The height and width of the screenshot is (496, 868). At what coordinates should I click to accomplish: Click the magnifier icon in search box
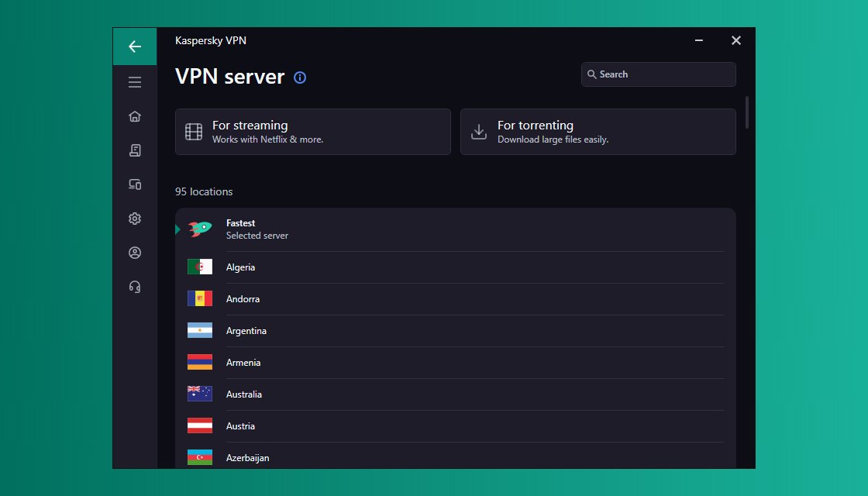592,74
